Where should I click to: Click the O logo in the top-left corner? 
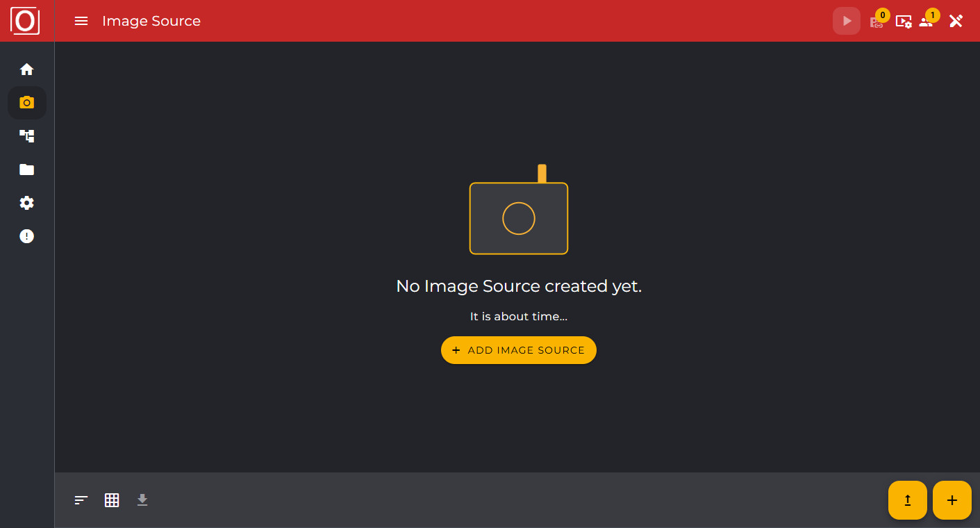tap(26, 20)
